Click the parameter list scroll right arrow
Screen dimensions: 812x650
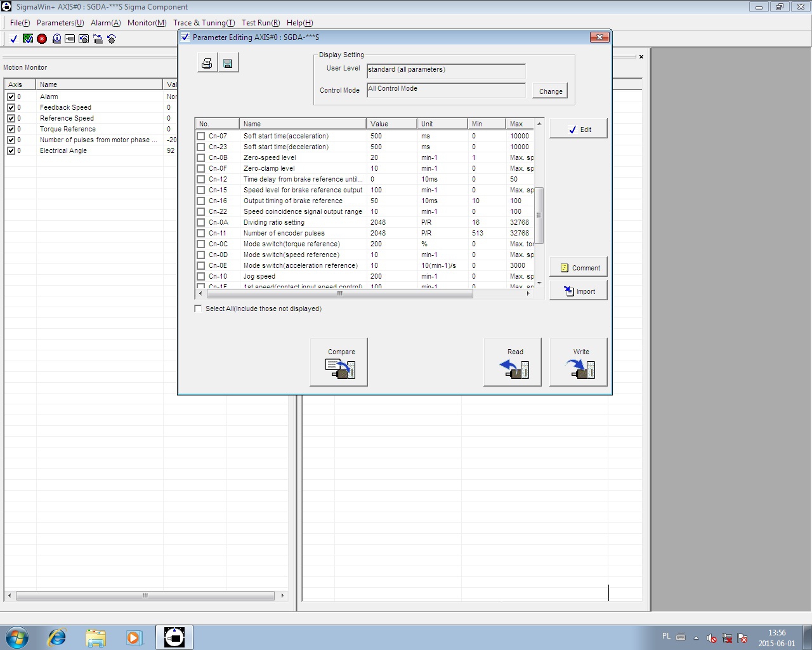coord(528,294)
